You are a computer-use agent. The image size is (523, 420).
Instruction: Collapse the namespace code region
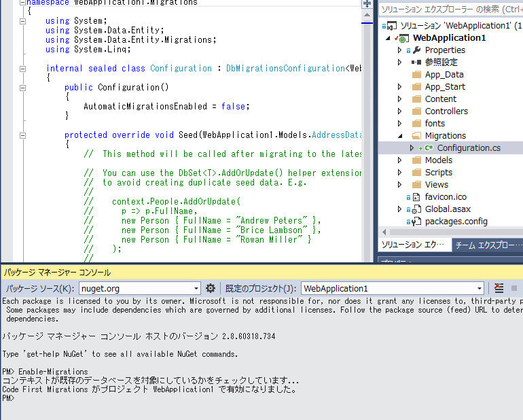22,3
